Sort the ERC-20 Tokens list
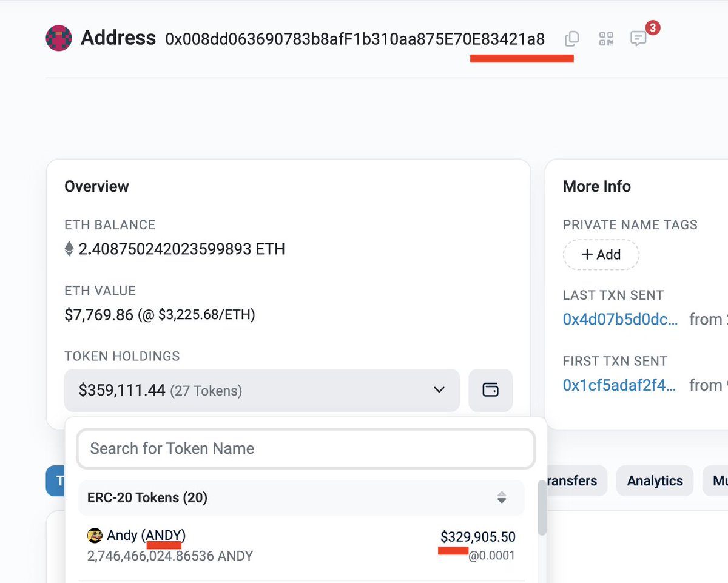The width and height of the screenshot is (728, 583). click(x=501, y=498)
